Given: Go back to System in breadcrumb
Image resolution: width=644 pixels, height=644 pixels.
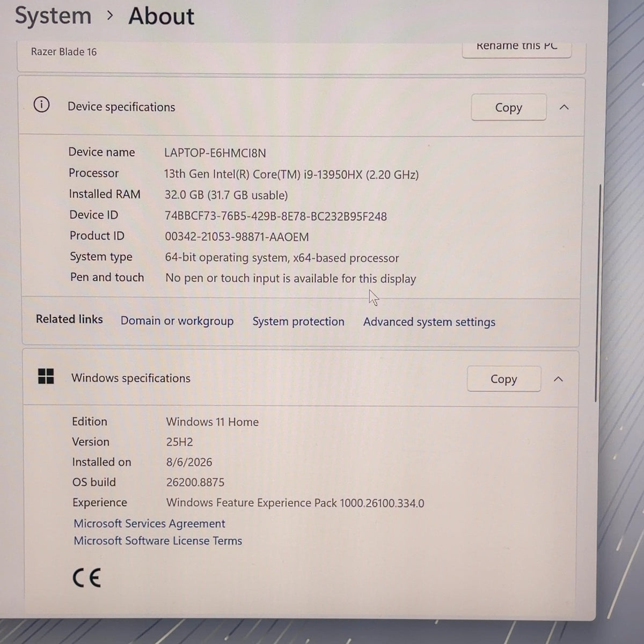Looking at the screenshot, I should point(53,16).
